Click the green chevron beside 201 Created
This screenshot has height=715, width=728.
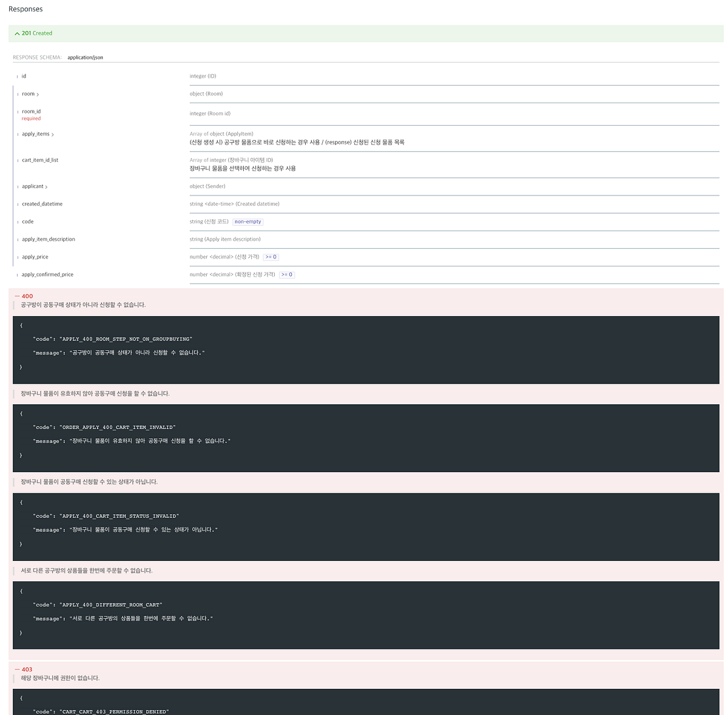tap(17, 33)
